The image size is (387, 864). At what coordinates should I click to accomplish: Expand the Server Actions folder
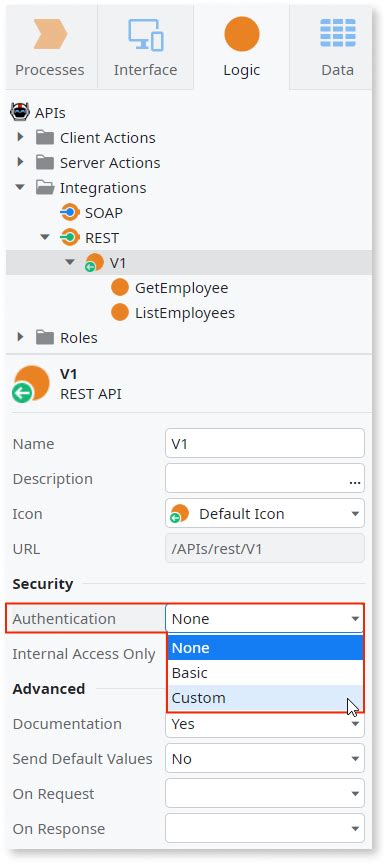click(x=21, y=162)
